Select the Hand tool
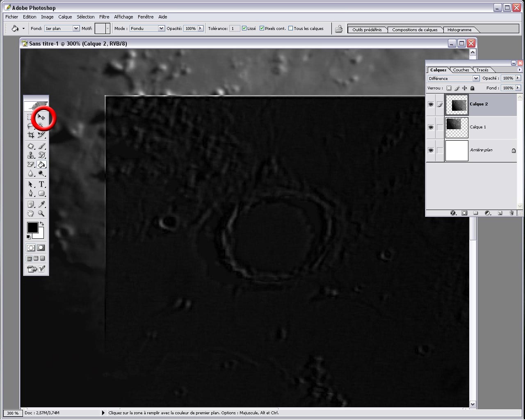The height and width of the screenshot is (420, 525). (31, 213)
